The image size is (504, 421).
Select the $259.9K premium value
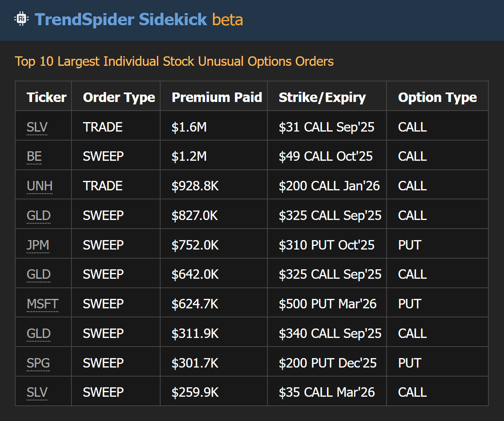[x=195, y=392]
